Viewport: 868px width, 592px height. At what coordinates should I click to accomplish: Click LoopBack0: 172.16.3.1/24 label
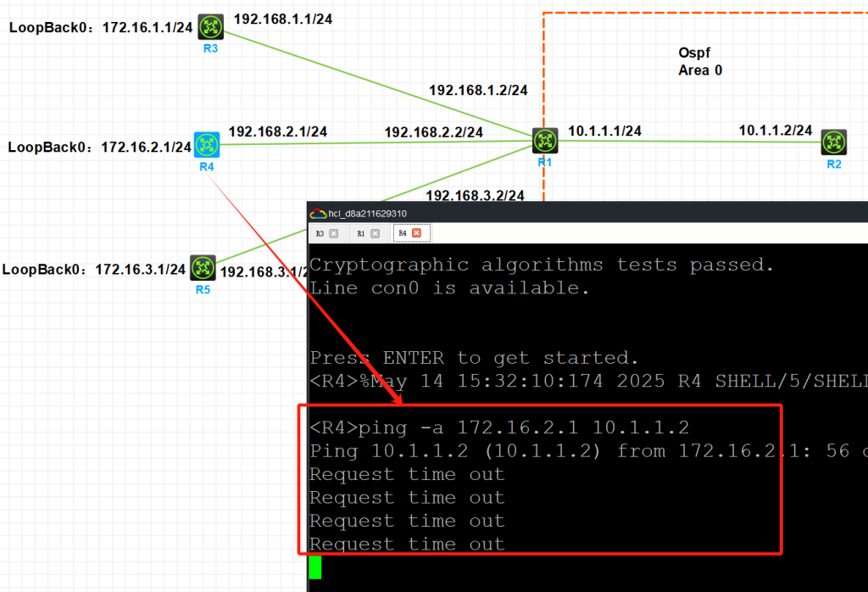click(x=94, y=270)
